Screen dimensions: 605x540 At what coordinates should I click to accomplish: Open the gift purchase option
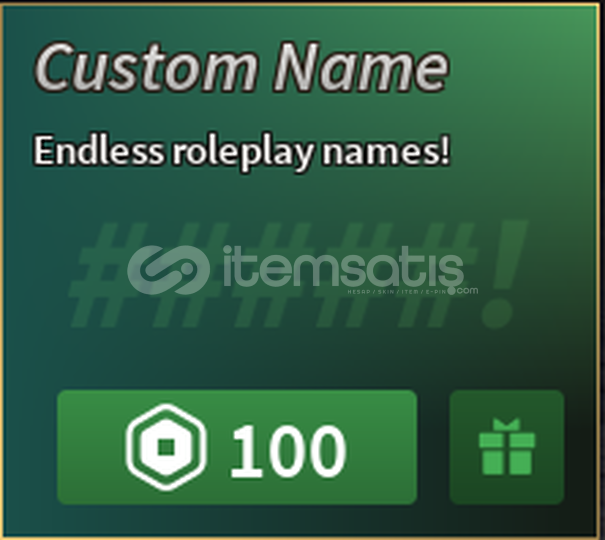(x=507, y=447)
